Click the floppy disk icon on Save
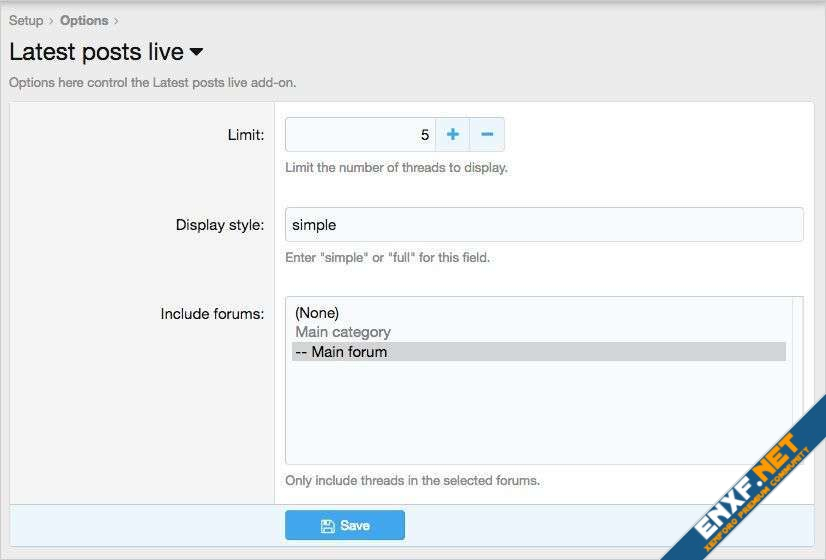Viewport: 826px width, 560px height. click(327, 526)
